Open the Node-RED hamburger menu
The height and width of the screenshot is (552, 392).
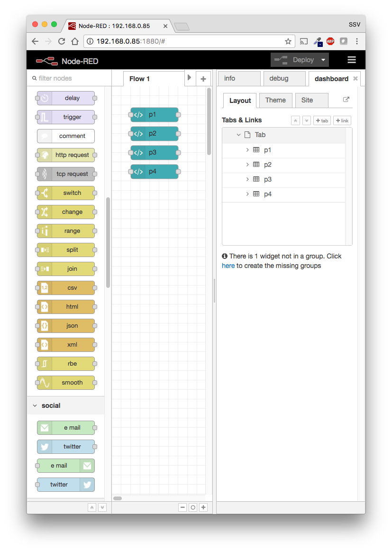pos(351,60)
